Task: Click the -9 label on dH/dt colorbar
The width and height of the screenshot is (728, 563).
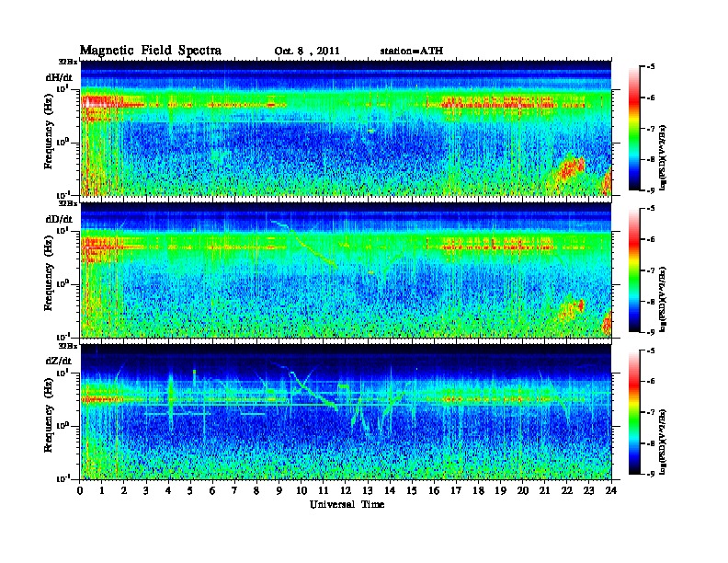Action: (x=651, y=190)
